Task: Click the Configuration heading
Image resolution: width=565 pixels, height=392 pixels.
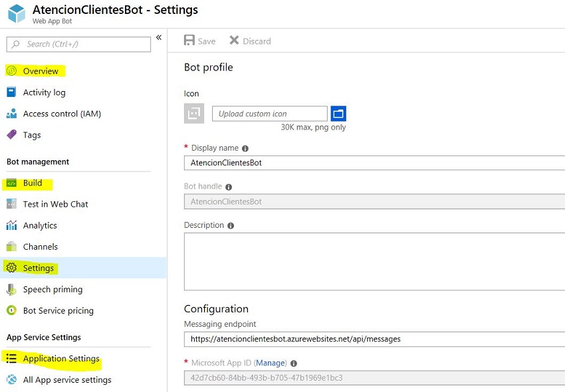Action: pos(216,309)
